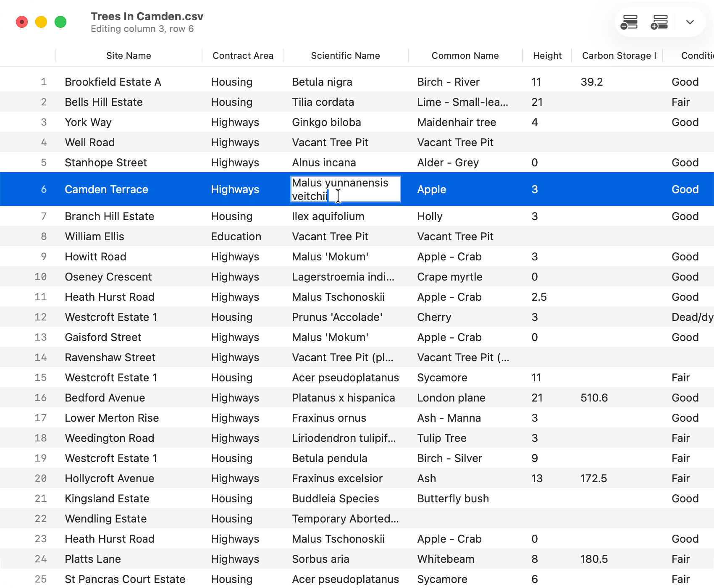This screenshot has height=588, width=714.
Task: Select the Ginkgo biloba cell
Action: [326, 122]
